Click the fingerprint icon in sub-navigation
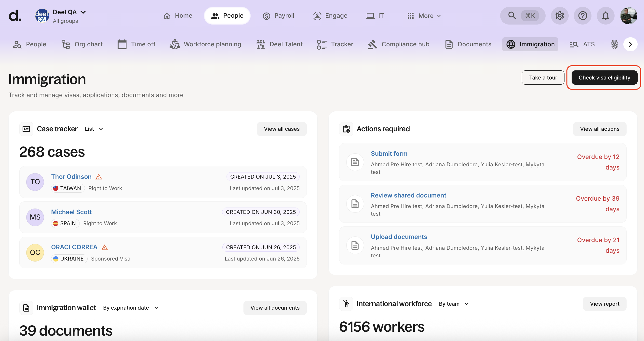The height and width of the screenshot is (341, 644). click(x=614, y=44)
